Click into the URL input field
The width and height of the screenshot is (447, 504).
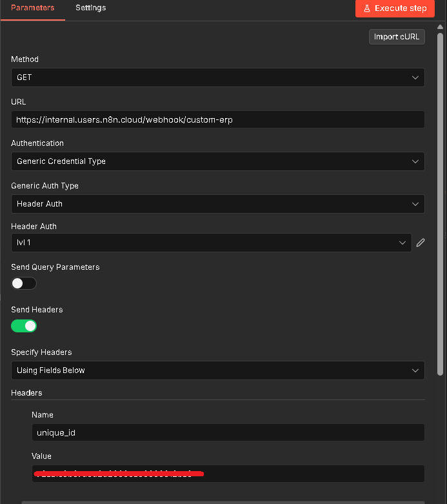tap(217, 119)
